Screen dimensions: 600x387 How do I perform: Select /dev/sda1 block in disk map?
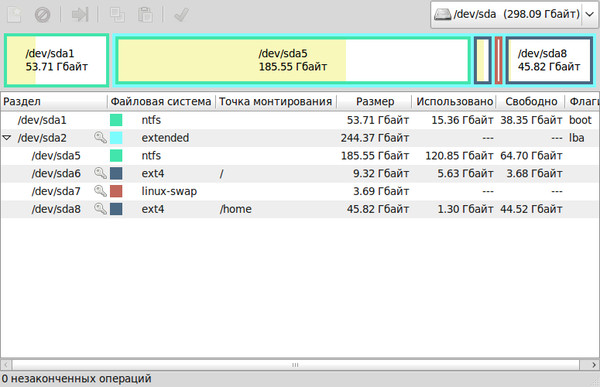56,60
